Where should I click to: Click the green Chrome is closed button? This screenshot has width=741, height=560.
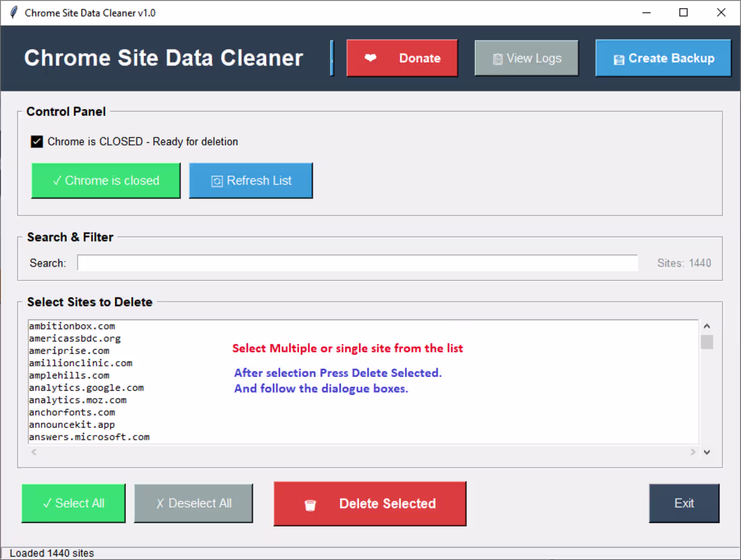[106, 180]
